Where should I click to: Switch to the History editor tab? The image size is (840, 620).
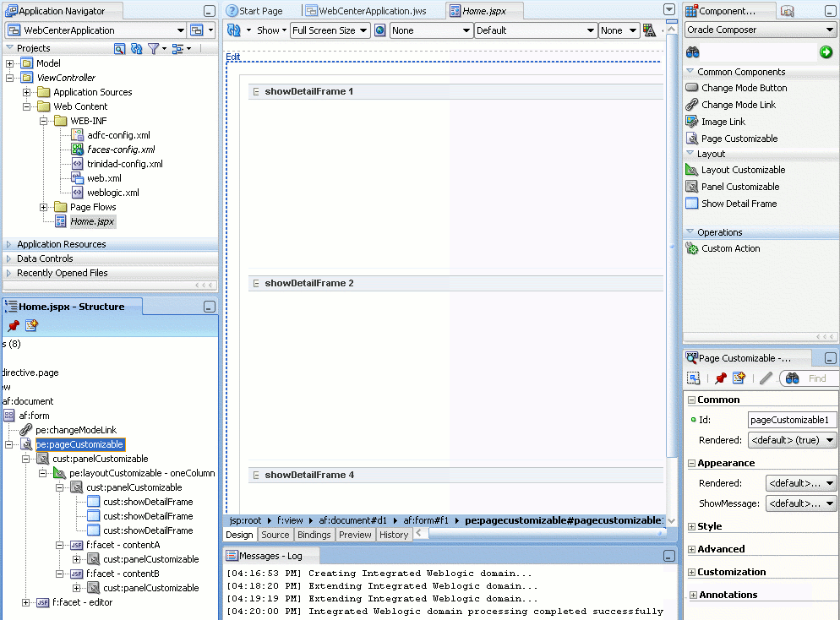394,535
